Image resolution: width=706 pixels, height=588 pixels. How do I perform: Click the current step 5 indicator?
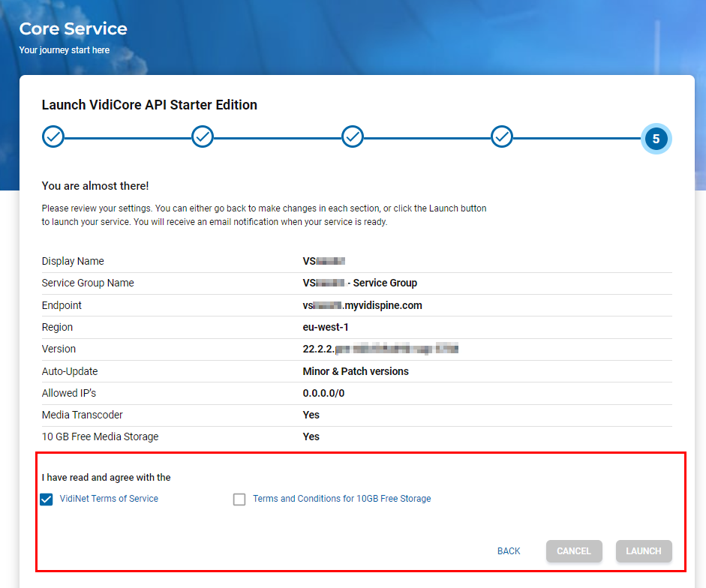(x=656, y=139)
